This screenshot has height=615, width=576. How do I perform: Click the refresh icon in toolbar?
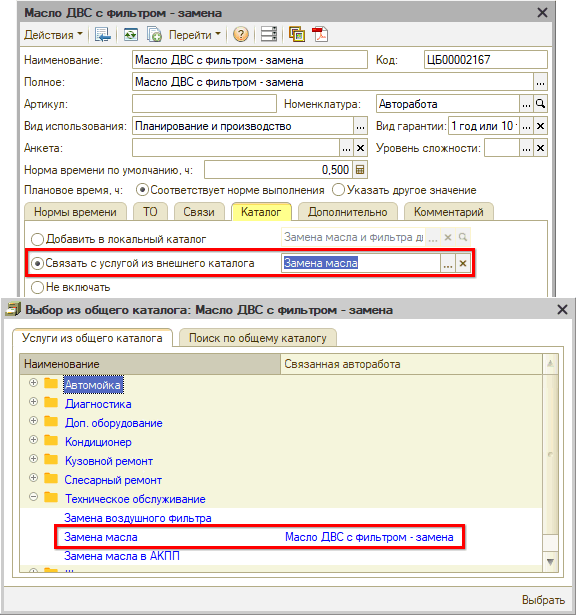click(131, 35)
